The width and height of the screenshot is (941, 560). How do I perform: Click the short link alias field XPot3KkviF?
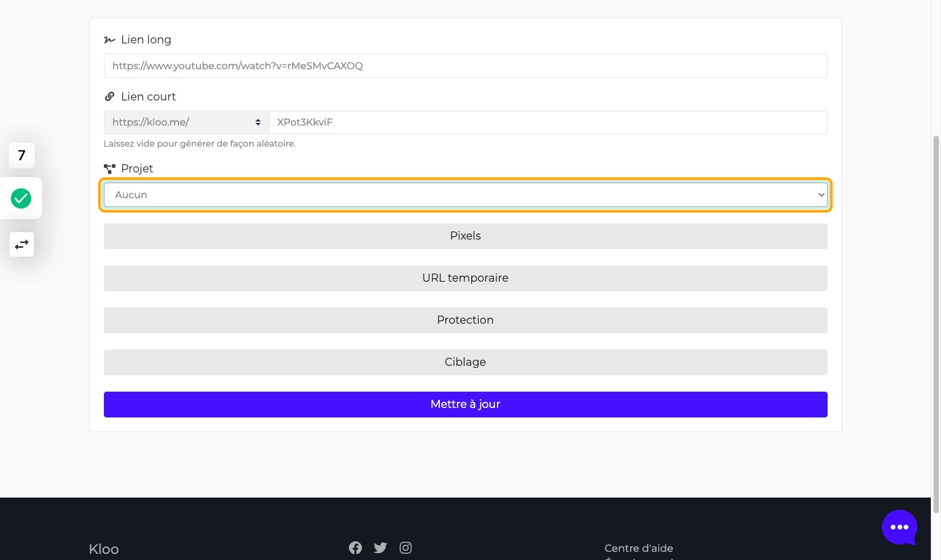(x=548, y=122)
